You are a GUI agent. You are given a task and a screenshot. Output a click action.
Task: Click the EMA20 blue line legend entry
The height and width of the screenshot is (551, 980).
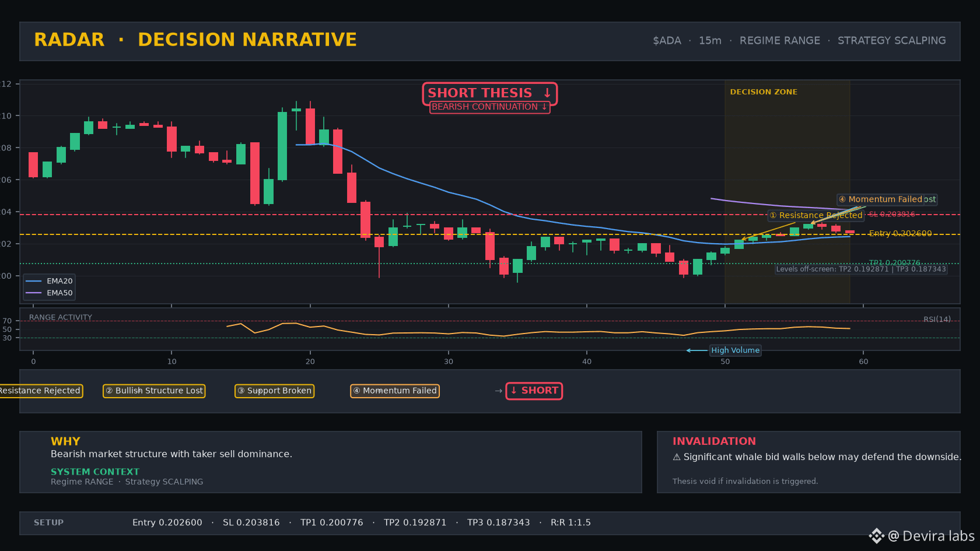pyautogui.click(x=49, y=281)
